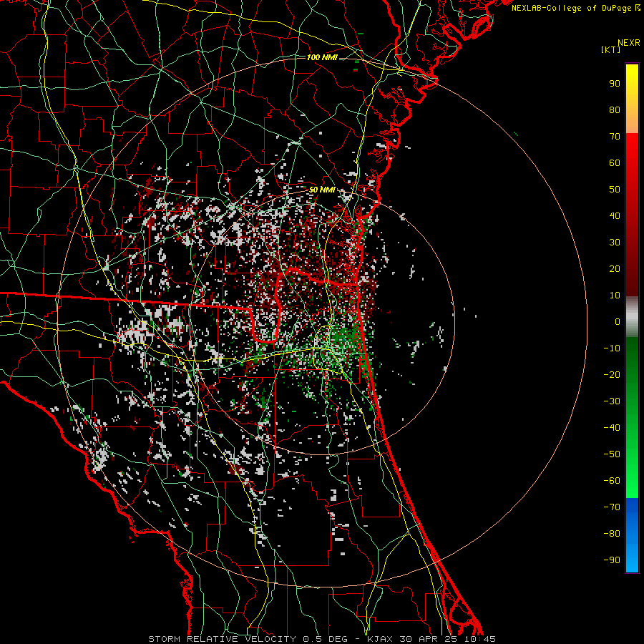Screen dimensions: 644x644
Task: Click the NEXLAB-College of DuPage watermark text
Action: [575, 8]
